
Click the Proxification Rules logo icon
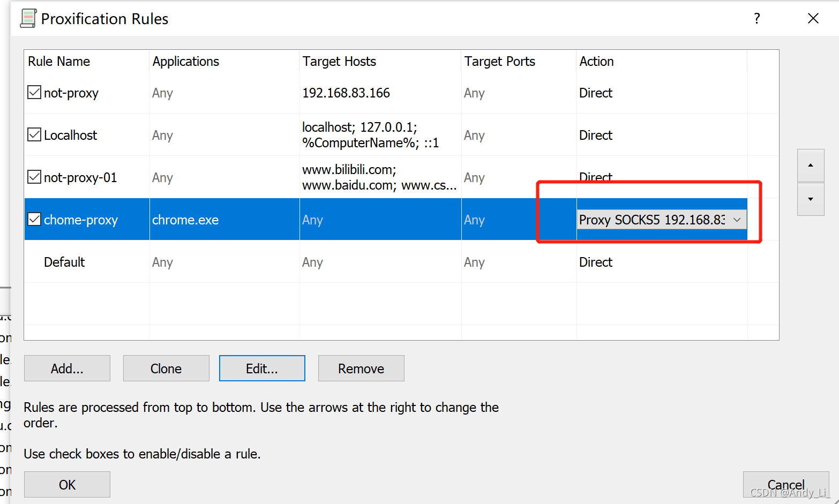[27, 18]
